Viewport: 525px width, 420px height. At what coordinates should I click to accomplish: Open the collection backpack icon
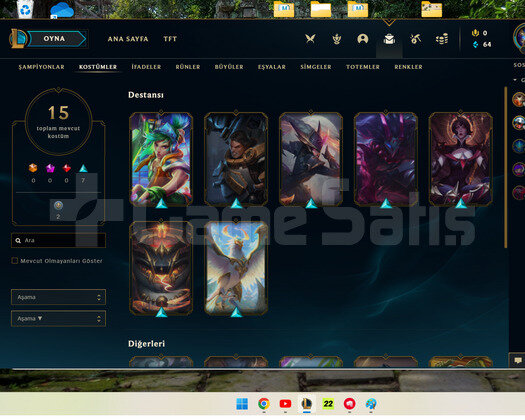pyautogui.click(x=389, y=39)
